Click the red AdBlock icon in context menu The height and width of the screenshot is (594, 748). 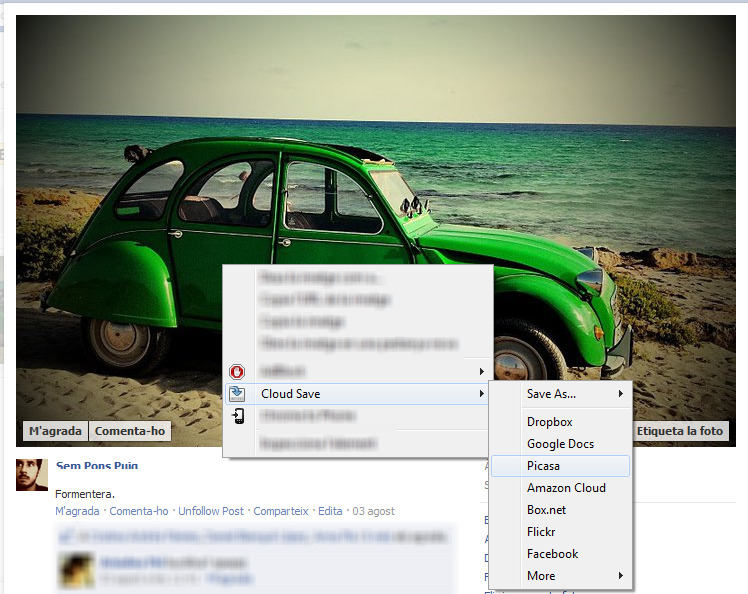pyautogui.click(x=238, y=372)
